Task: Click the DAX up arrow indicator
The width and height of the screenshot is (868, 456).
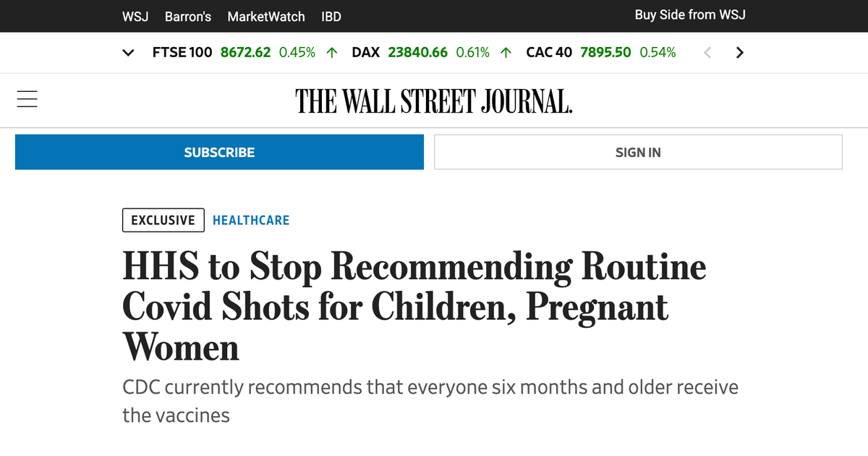Action: 506,53
